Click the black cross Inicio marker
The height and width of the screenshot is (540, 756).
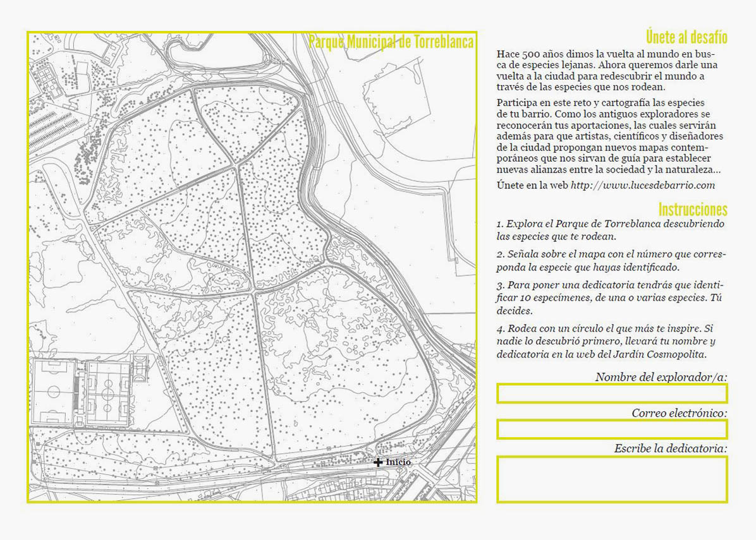click(x=378, y=462)
